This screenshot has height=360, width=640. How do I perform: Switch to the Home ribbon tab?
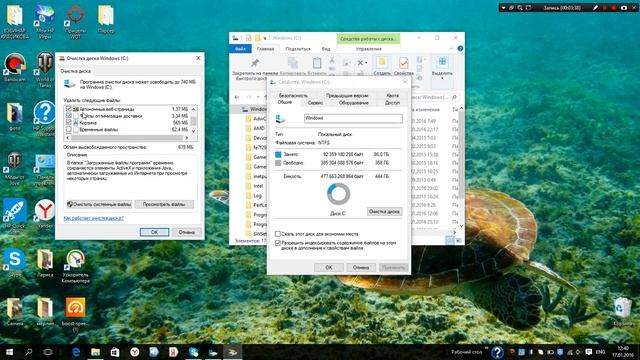(265, 49)
